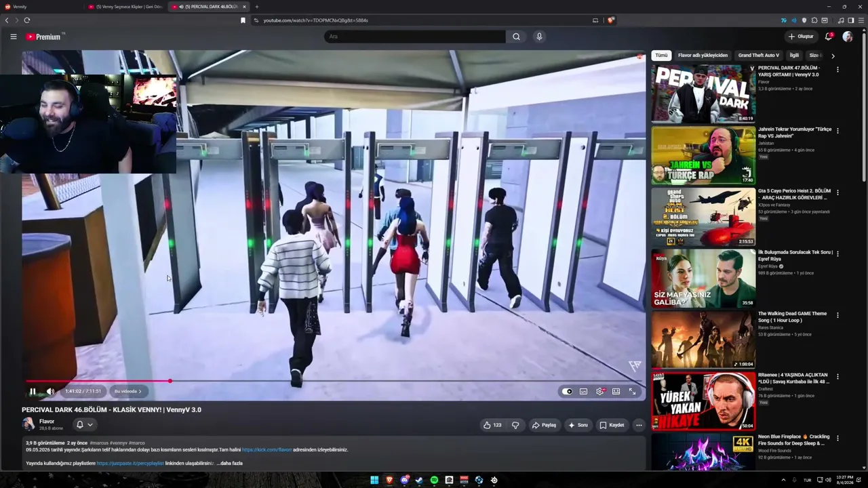
Task: Open the Neon Blue Fireplace video title
Action: click(793, 440)
